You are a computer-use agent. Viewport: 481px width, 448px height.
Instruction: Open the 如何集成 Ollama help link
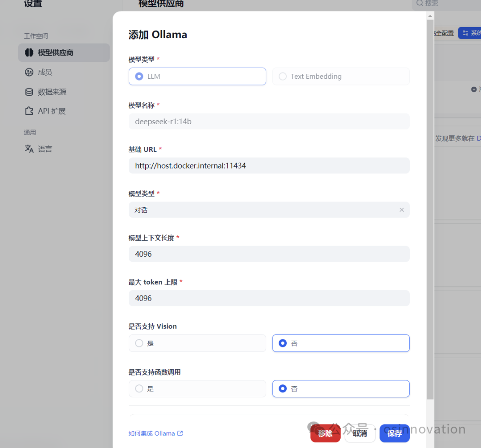pyautogui.click(x=155, y=433)
